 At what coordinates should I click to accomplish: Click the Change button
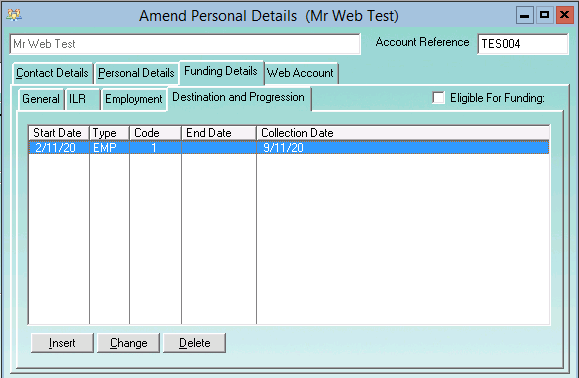[x=129, y=343]
